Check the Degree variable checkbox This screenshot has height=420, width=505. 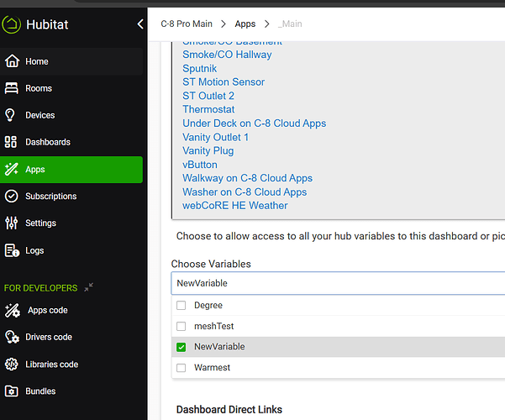tap(181, 306)
